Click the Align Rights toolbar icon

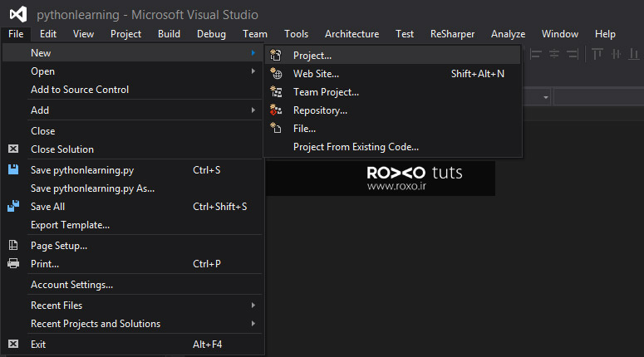click(x=573, y=54)
